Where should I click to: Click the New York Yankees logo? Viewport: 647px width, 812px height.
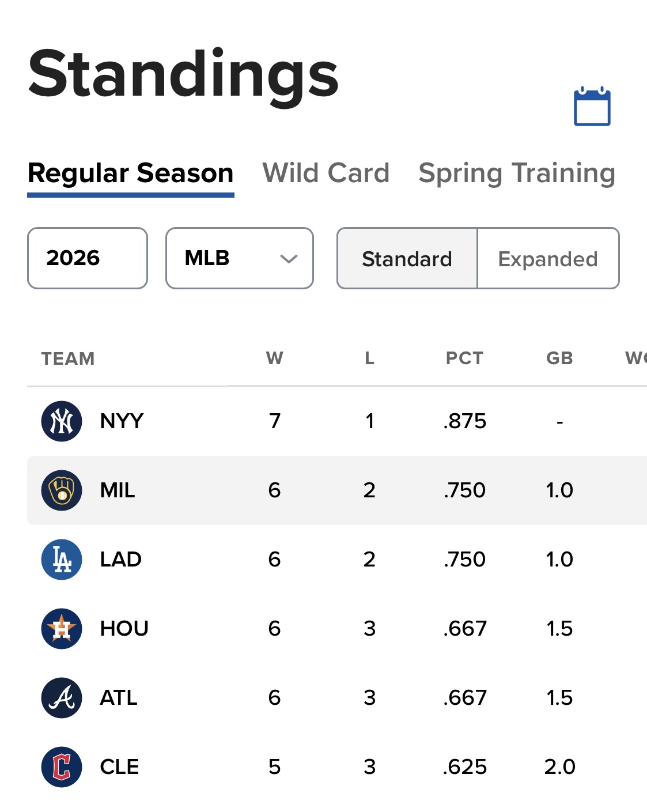[x=62, y=421]
